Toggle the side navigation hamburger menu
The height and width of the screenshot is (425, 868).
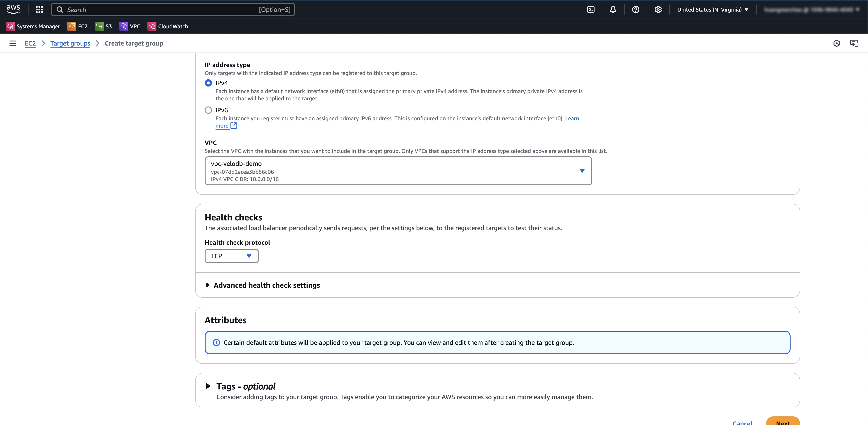pos(12,43)
